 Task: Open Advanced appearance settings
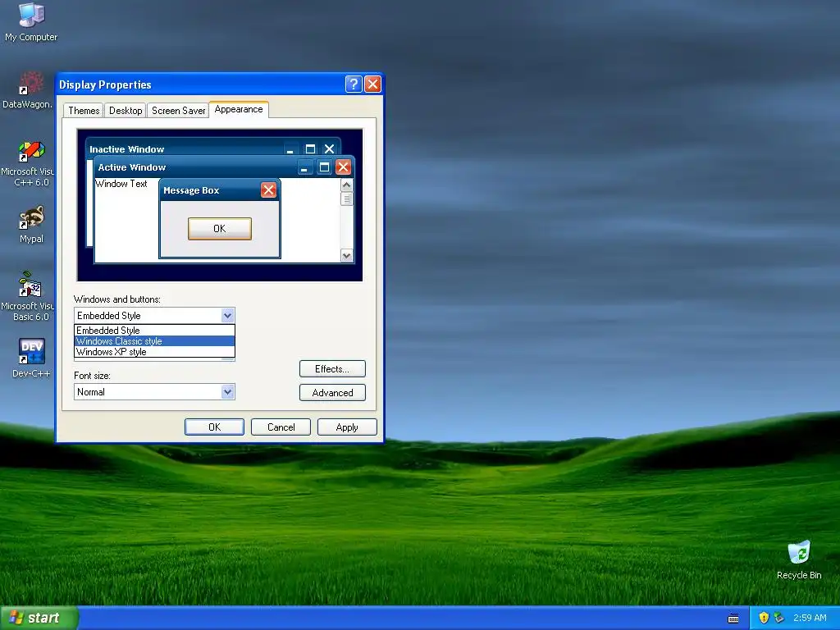(x=332, y=393)
